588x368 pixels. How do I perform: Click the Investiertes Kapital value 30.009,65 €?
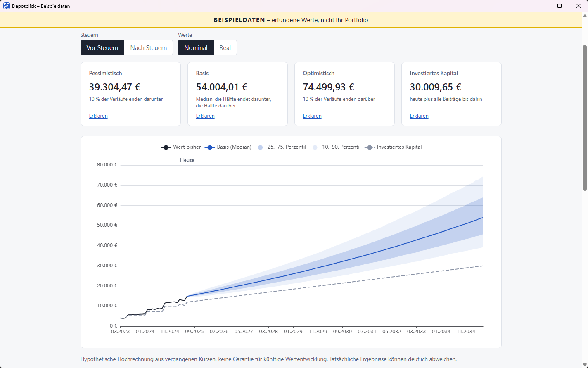436,87
